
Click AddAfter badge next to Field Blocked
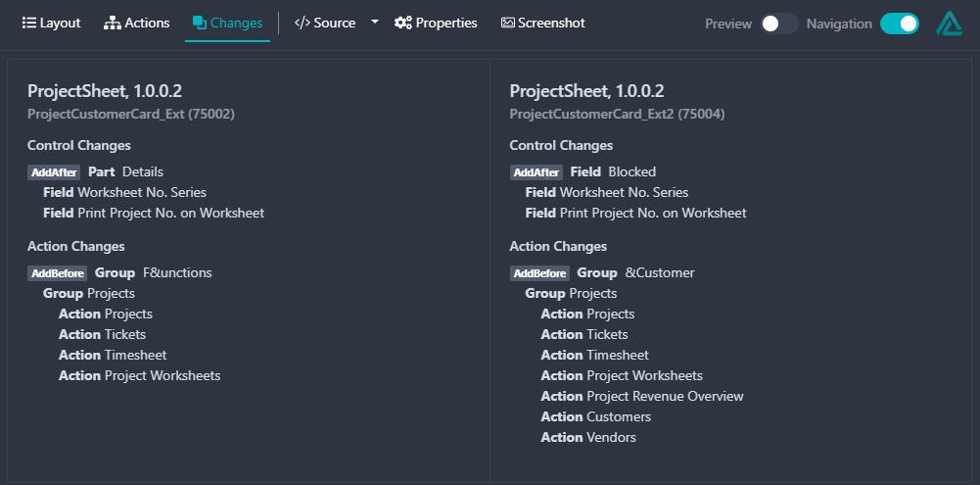pyautogui.click(x=537, y=172)
